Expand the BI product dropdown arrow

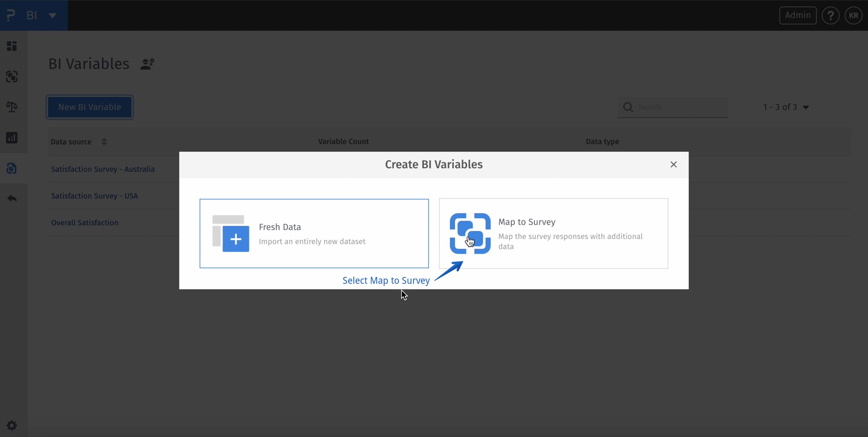click(x=53, y=15)
